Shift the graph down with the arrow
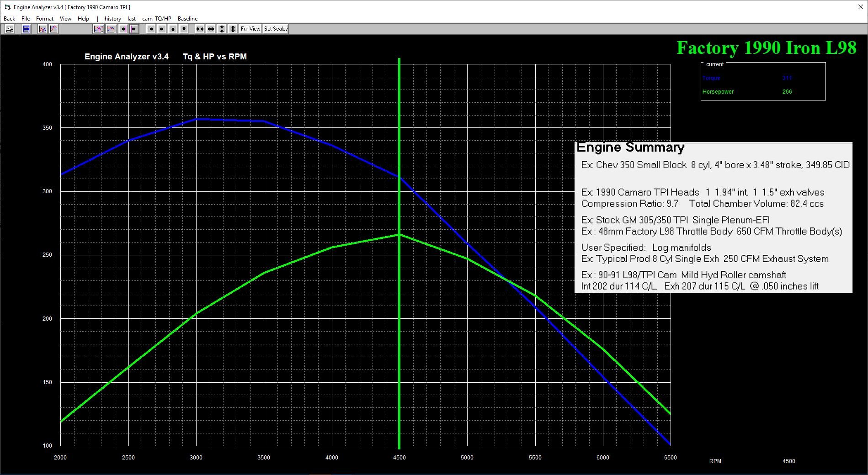 pyautogui.click(x=184, y=29)
